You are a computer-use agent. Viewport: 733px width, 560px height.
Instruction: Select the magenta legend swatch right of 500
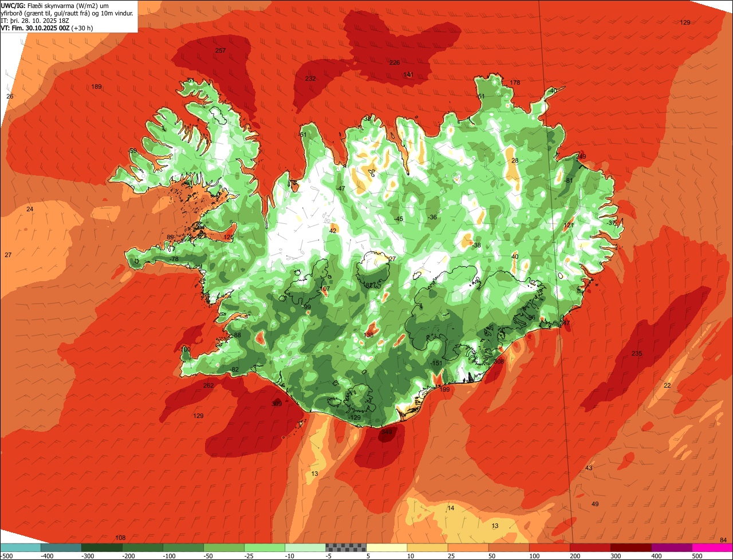pos(712,547)
